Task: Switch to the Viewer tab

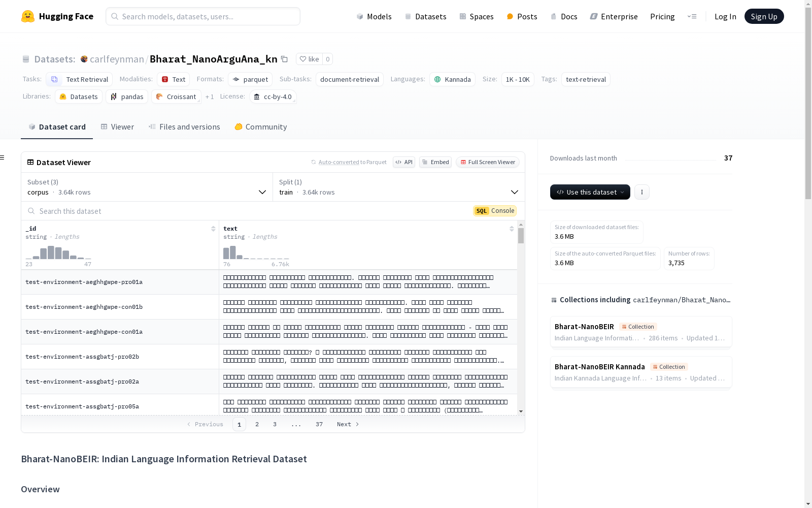Action: coord(117,127)
